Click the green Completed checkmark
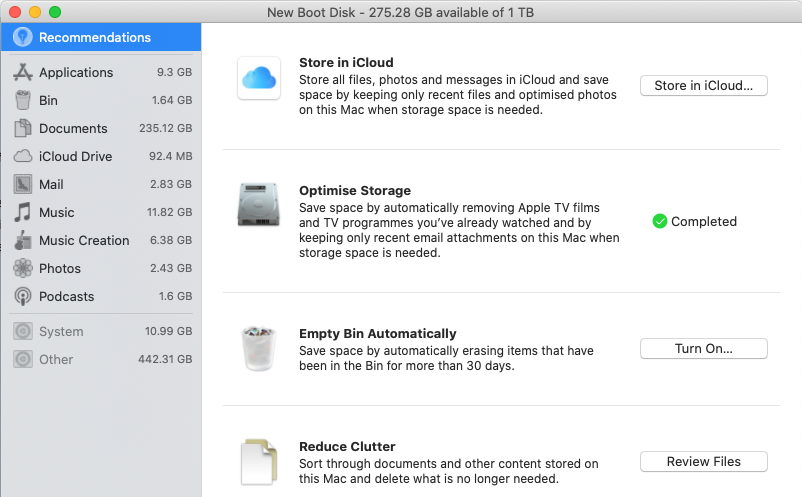The image size is (802, 497). coord(659,222)
